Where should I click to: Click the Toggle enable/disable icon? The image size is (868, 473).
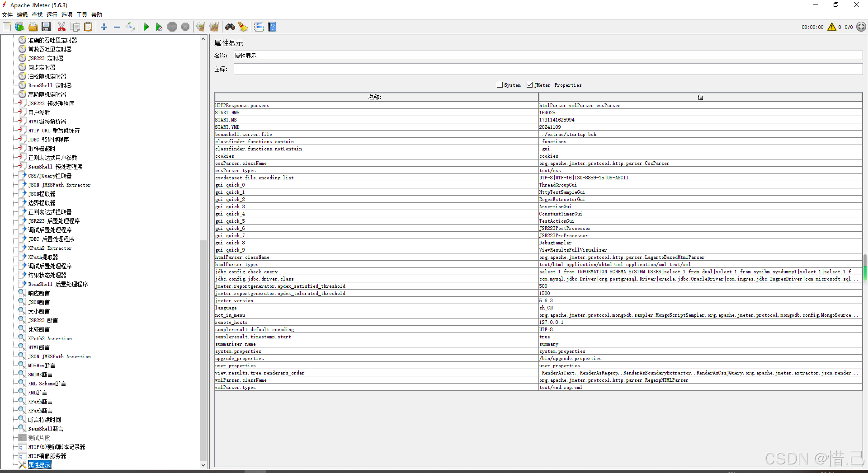(x=130, y=27)
